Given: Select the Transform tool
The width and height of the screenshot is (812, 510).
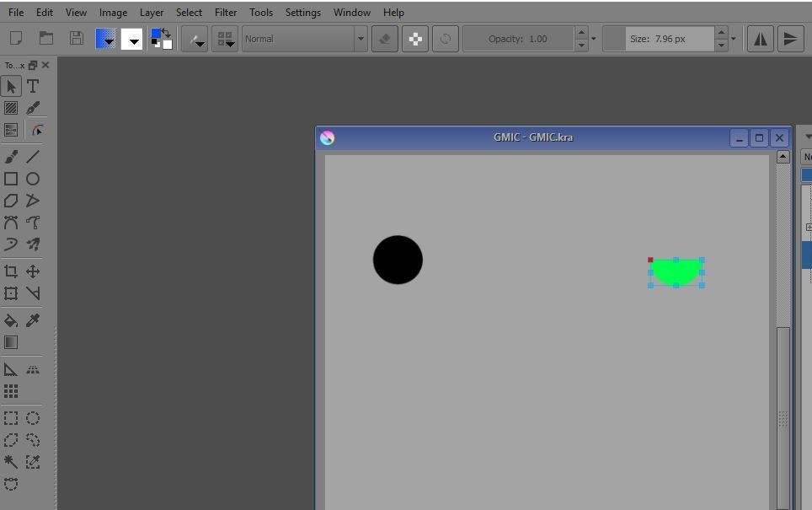Looking at the screenshot, I should (x=11, y=293).
